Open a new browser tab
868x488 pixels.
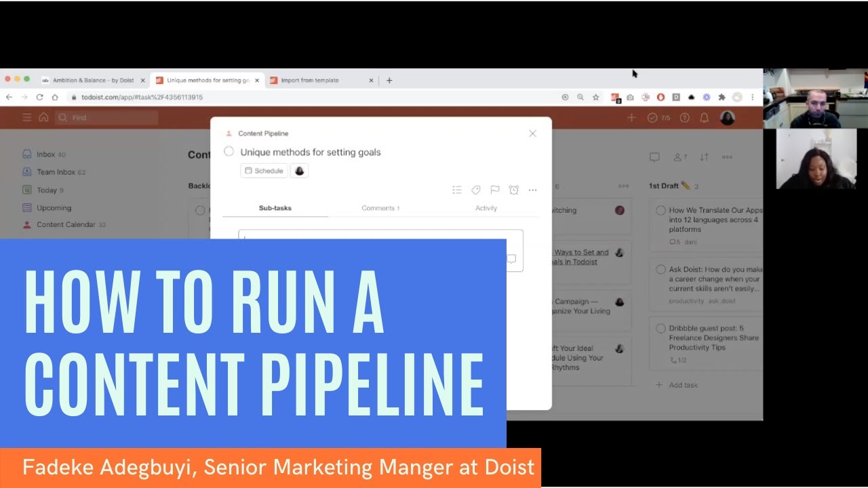tap(389, 80)
